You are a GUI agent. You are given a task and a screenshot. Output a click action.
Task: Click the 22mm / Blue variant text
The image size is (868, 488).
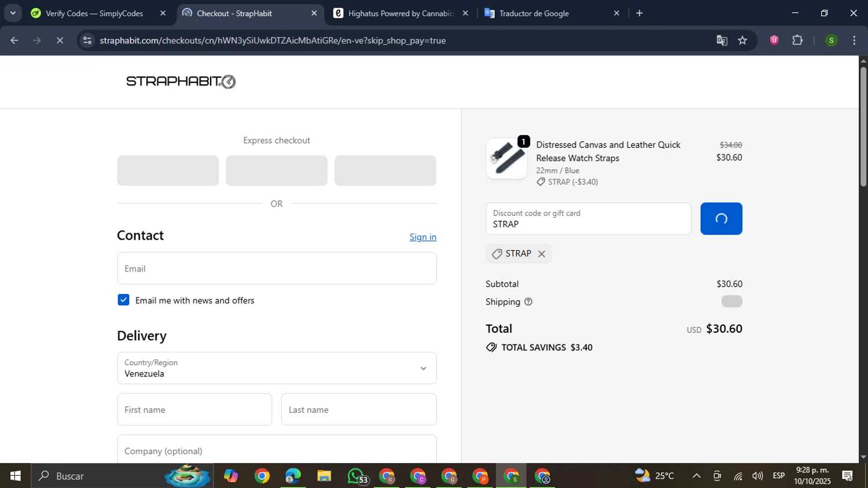tap(557, 170)
